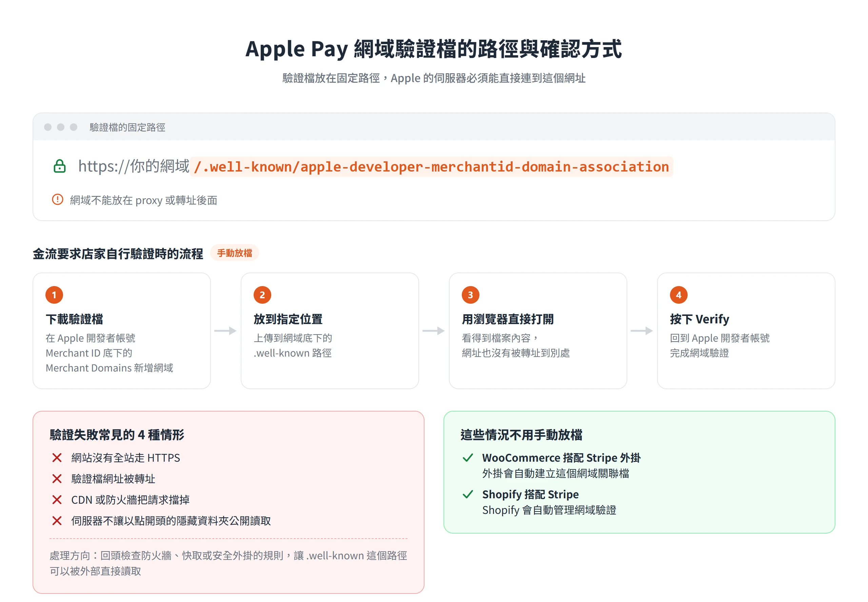Image resolution: width=868 pixels, height=602 pixels.
Task: Click the 手動放檔 badge
Action: [234, 253]
